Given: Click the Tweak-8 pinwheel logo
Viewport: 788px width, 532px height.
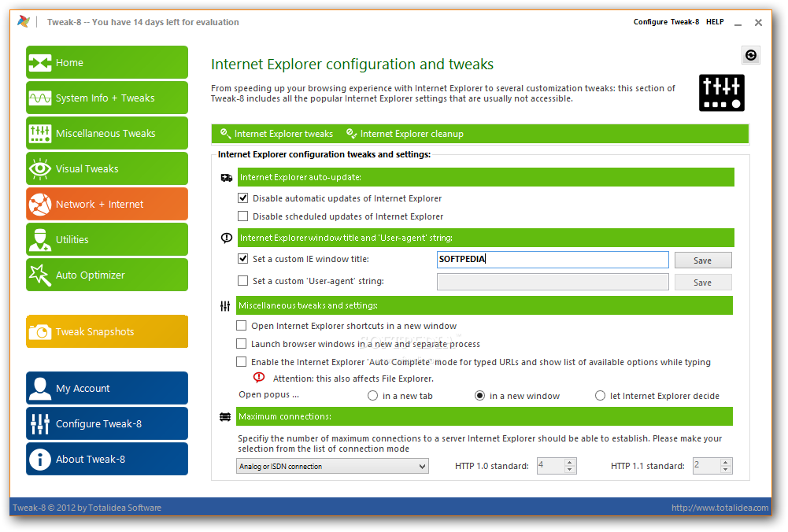Looking at the screenshot, I should (23, 21).
